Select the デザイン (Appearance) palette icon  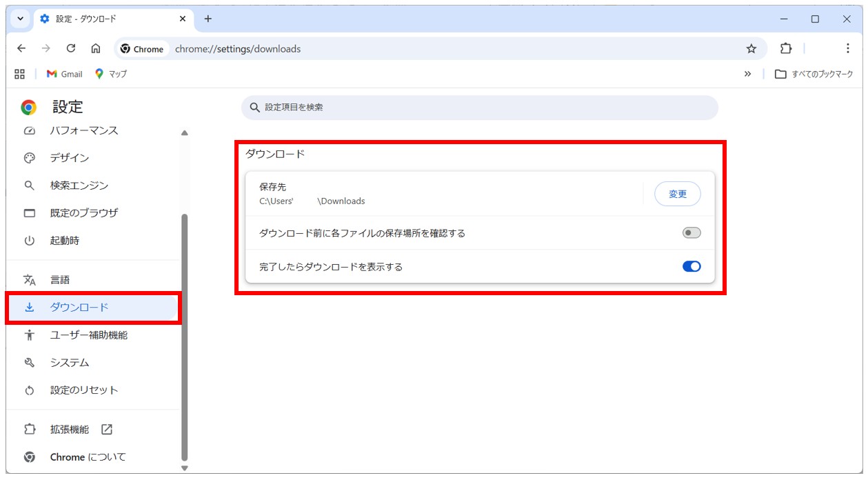point(29,158)
